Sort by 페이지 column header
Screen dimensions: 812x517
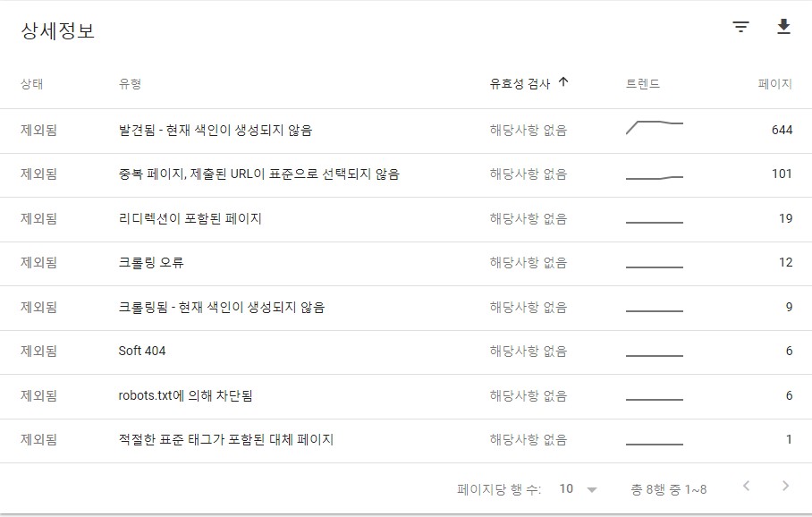[x=774, y=83]
